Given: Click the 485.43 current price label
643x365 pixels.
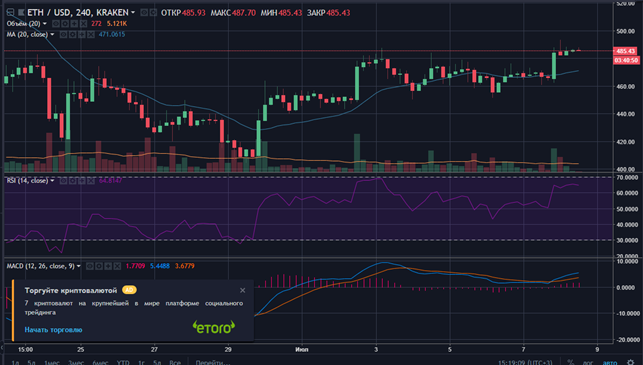Looking at the screenshot, I should tap(626, 51).
